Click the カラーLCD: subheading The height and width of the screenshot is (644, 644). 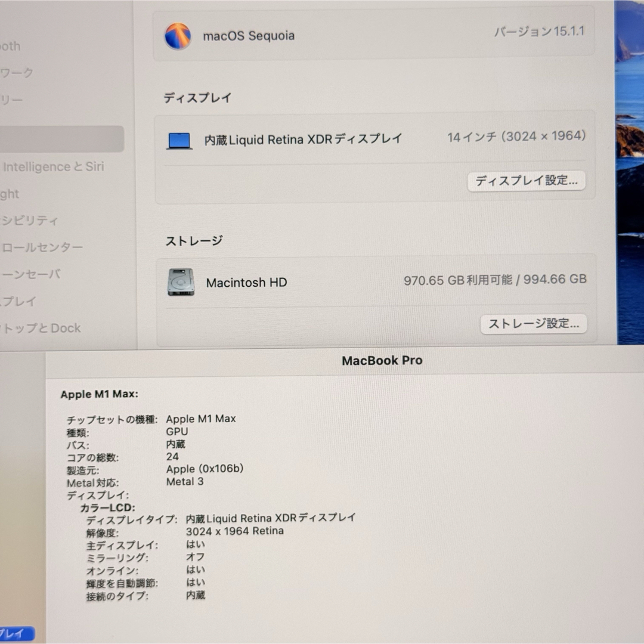(107, 508)
